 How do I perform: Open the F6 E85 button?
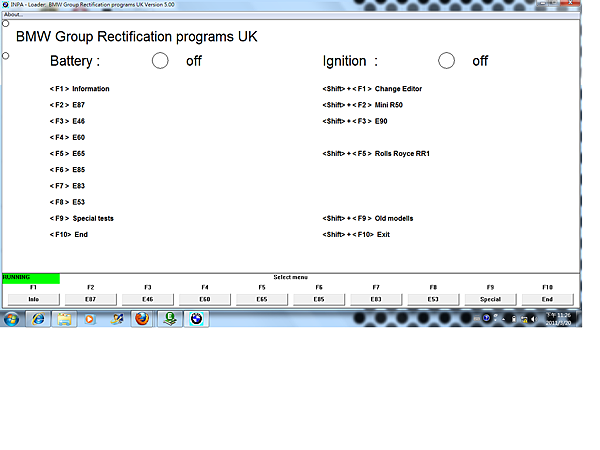tap(319, 299)
